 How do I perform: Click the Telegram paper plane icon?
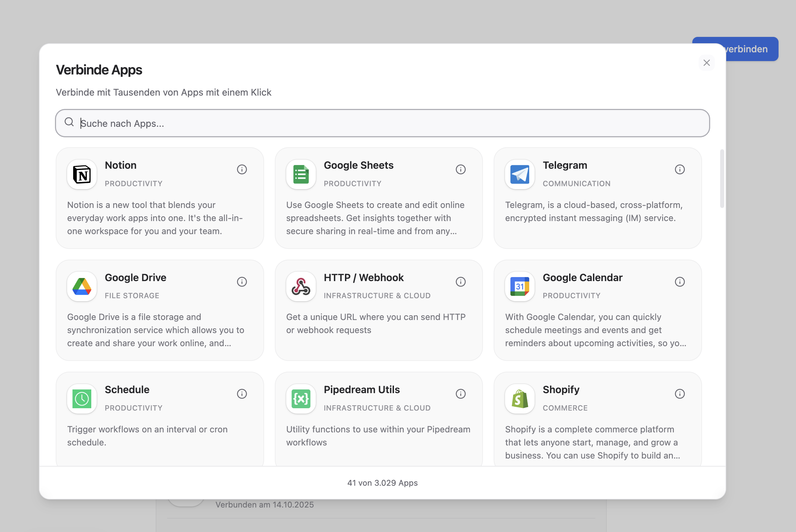pyautogui.click(x=520, y=174)
